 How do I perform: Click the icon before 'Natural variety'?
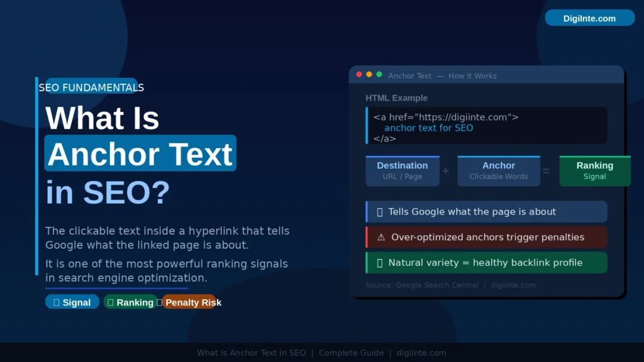379,263
